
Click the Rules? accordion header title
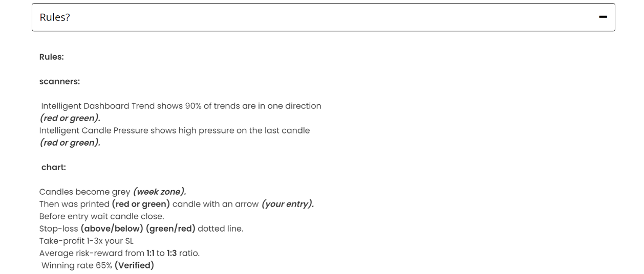[55, 17]
